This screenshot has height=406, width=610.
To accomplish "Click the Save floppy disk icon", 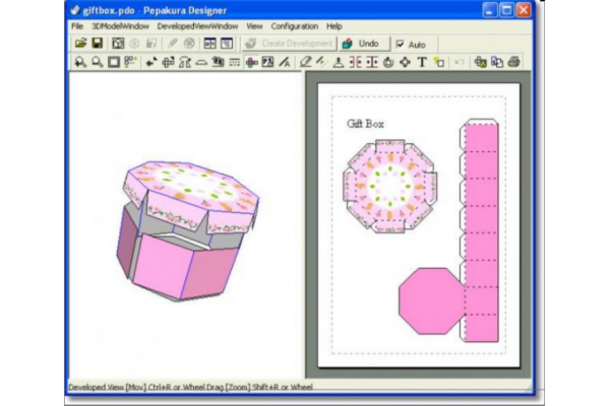I will tap(96, 44).
